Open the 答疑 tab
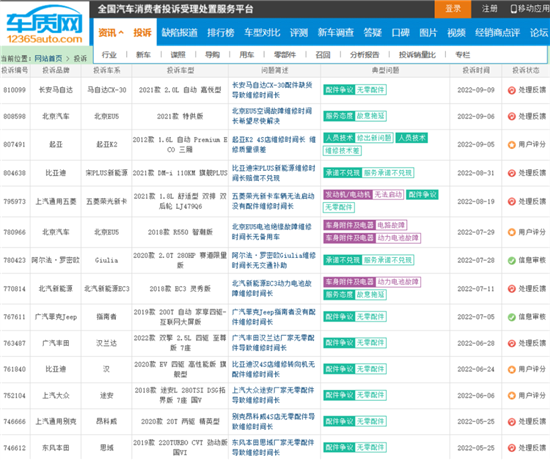This screenshot has width=550, height=460. [x=373, y=33]
